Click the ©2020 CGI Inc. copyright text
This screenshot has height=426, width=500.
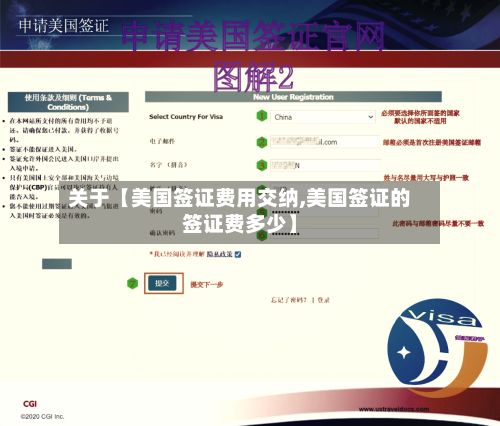coord(42,416)
